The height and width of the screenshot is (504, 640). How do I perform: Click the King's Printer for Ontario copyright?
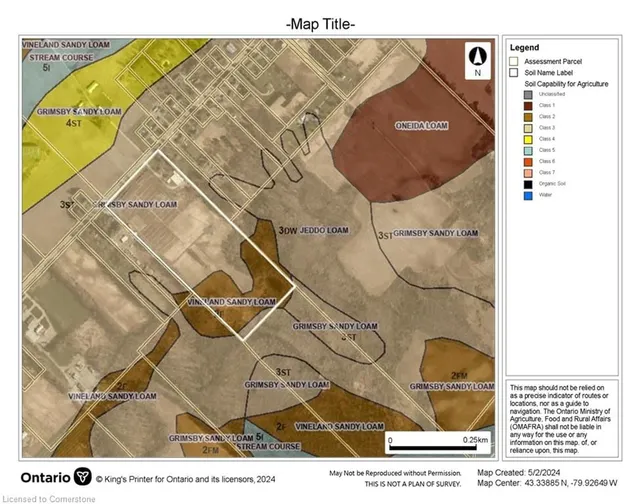click(x=185, y=477)
